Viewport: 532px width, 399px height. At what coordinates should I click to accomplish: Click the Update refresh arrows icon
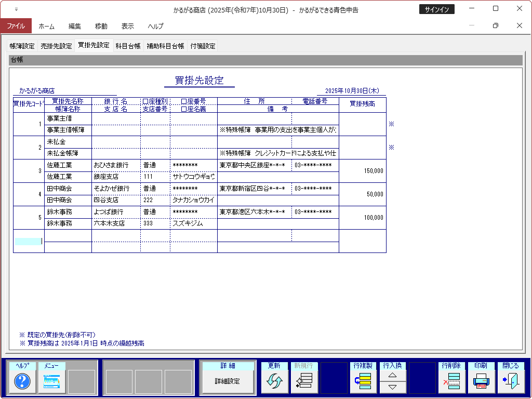274,382
